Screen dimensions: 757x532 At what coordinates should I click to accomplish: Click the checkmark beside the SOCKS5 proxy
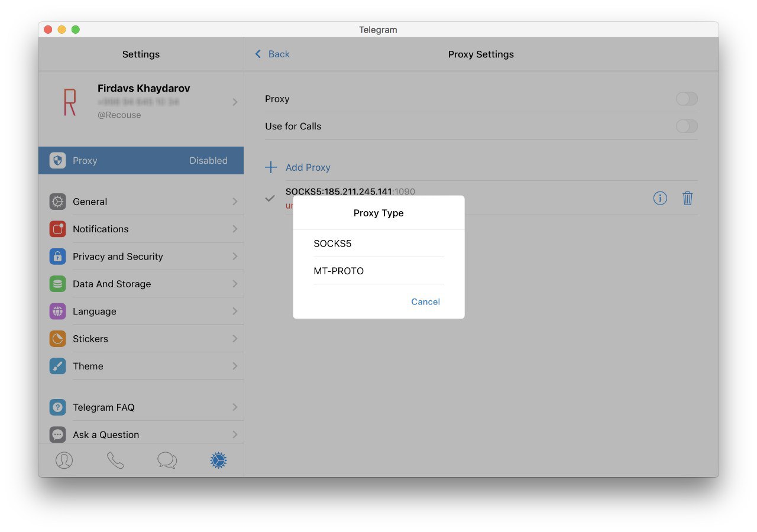(270, 198)
